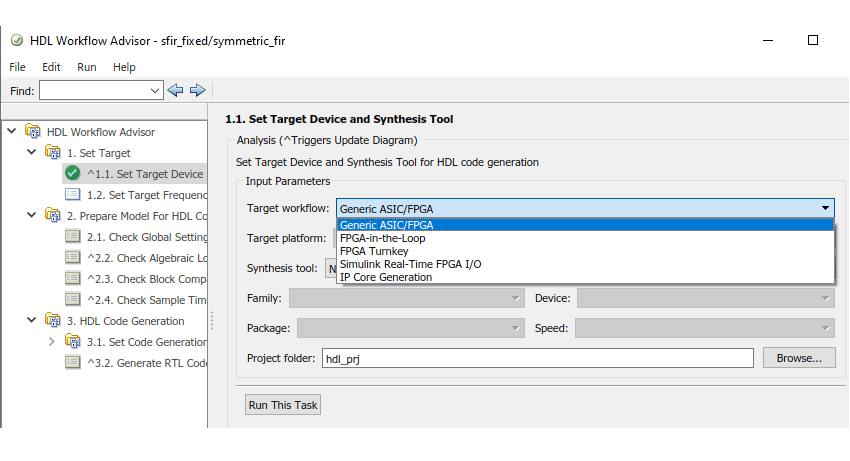Collapse the Prepare Model For HDL node
This screenshot has width=850, height=461.
click(x=32, y=215)
